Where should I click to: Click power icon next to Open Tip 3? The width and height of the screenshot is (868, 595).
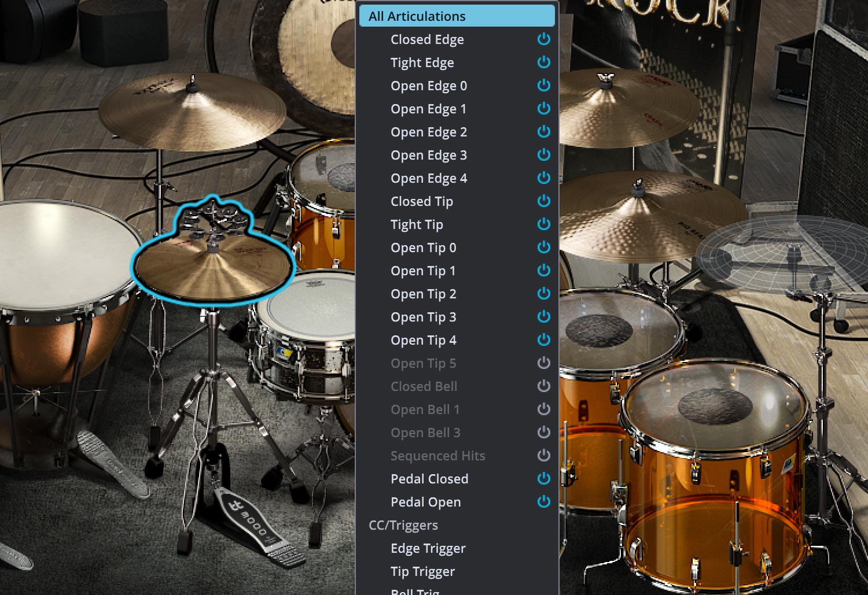click(x=543, y=317)
